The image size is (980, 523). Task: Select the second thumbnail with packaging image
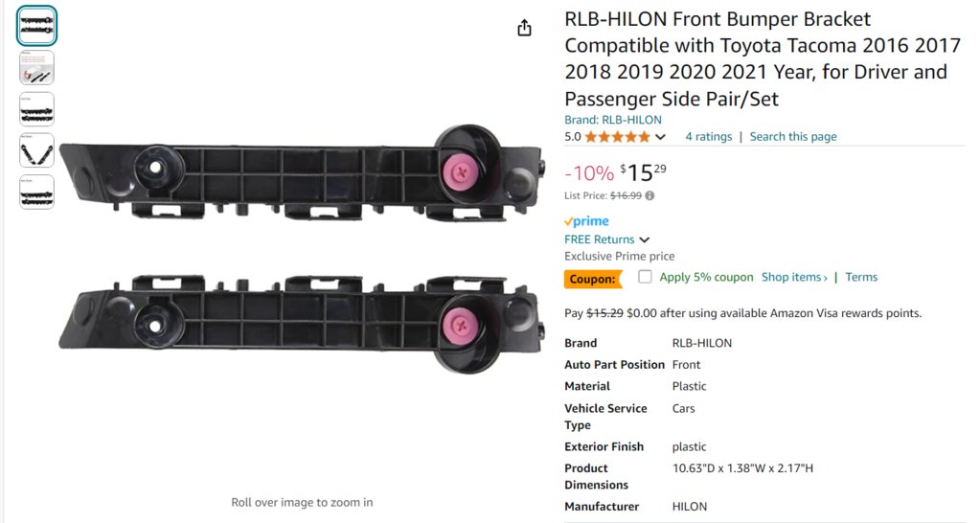point(36,67)
